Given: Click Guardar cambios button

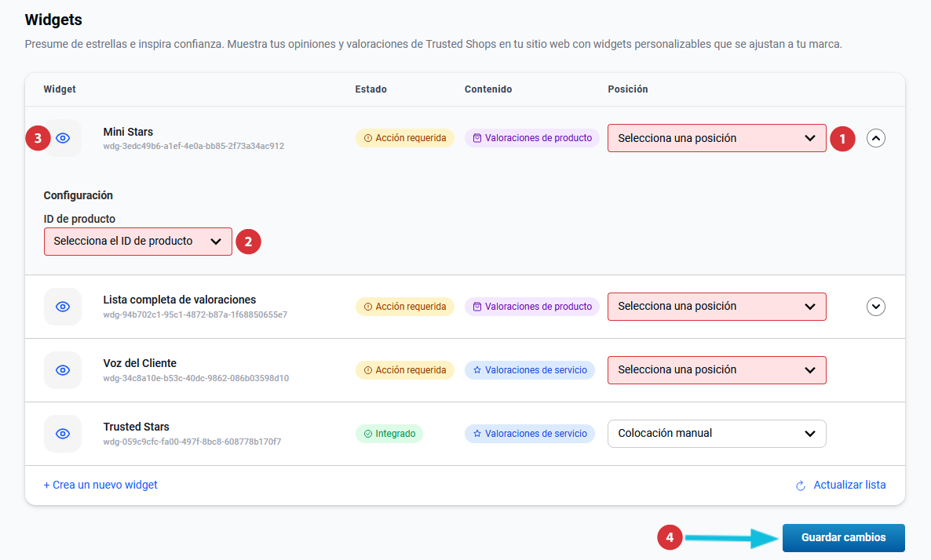Looking at the screenshot, I should click(843, 538).
